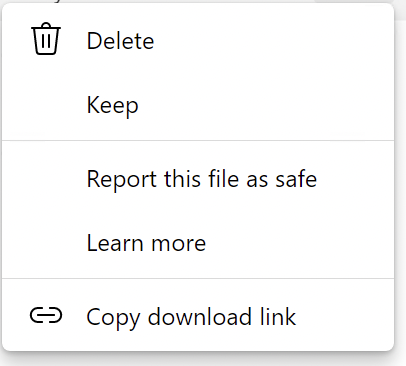This screenshot has height=366, width=406.
Task: Click the word 'safe' in Report option
Action: pyautogui.click(x=296, y=179)
